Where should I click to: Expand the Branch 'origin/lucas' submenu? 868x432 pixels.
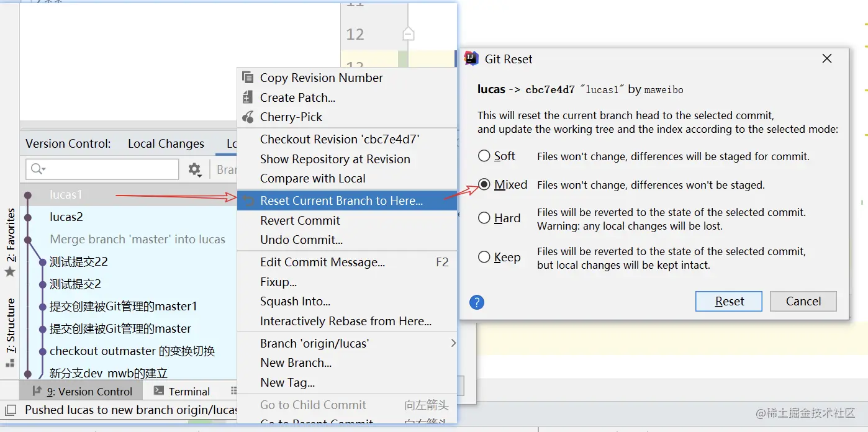coord(453,343)
